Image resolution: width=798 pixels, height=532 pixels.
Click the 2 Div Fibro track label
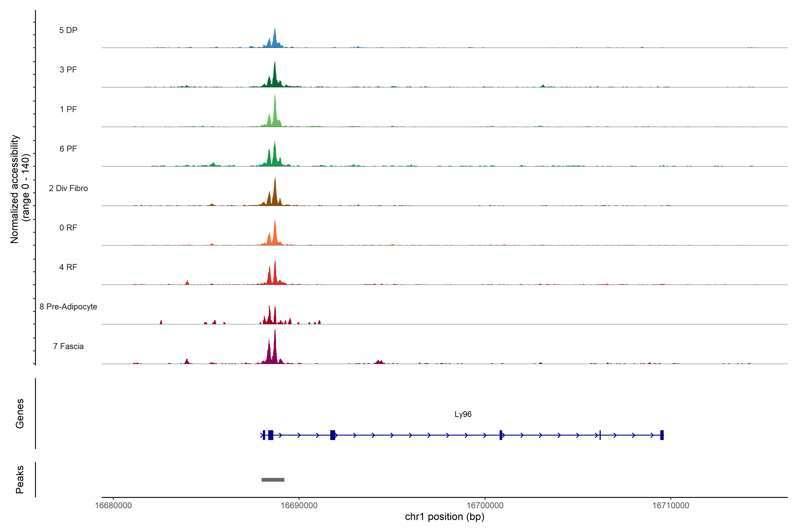point(68,188)
